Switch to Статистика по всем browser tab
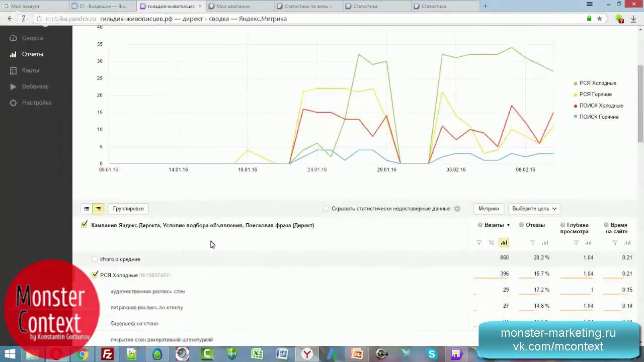 (308, 6)
